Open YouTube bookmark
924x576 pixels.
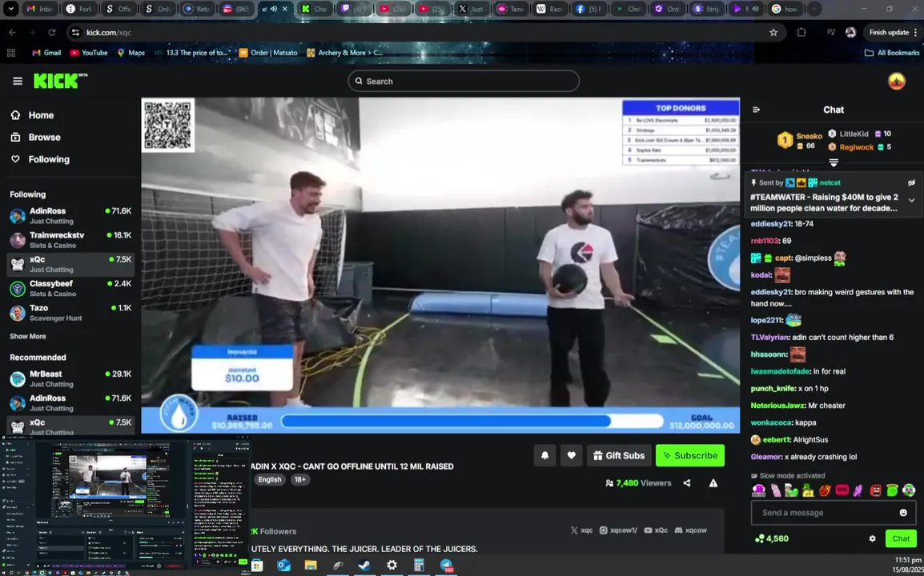pyautogui.click(x=88, y=53)
